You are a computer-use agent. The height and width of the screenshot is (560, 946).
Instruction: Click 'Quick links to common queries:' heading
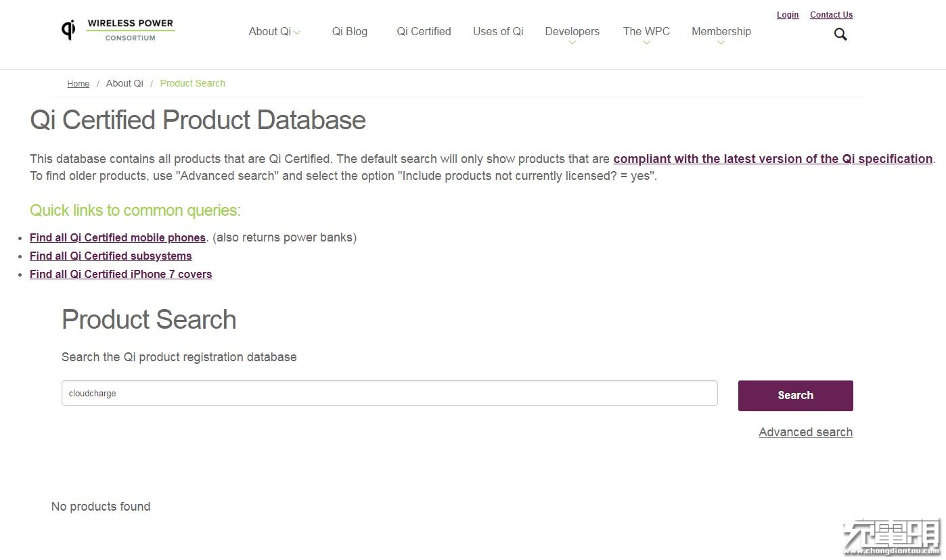pyautogui.click(x=135, y=210)
